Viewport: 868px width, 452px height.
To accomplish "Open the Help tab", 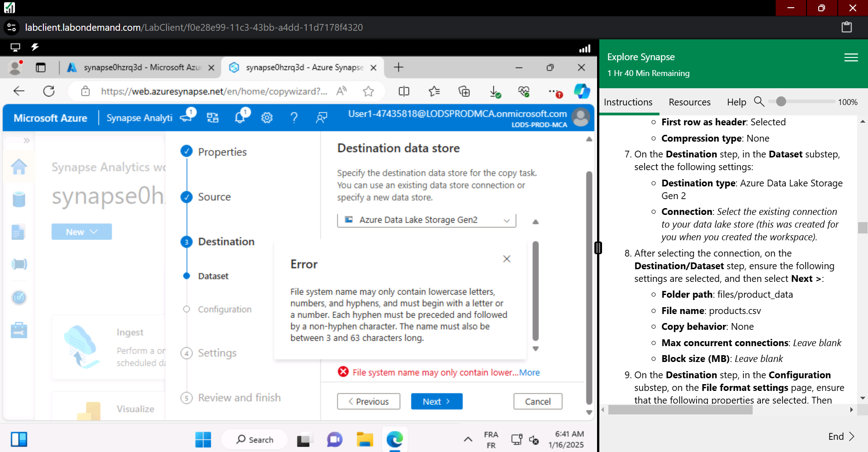I will 736,102.
